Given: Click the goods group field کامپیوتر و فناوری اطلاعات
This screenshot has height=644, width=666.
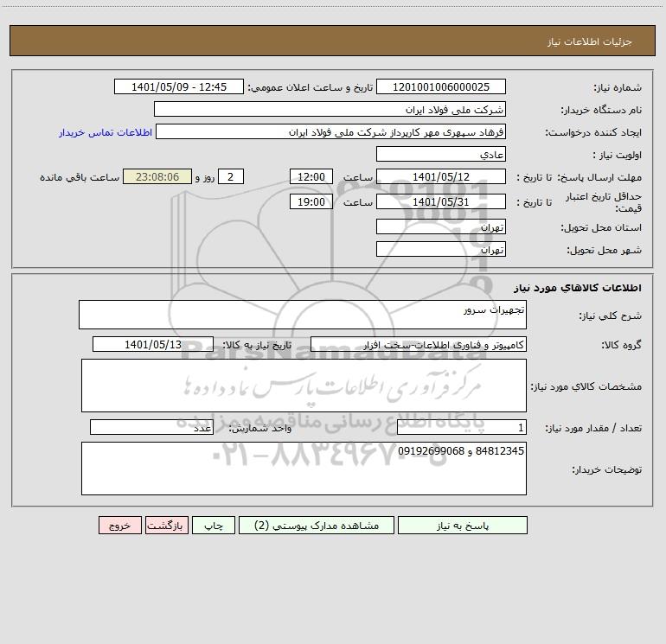Looking at the screenshot, I should [419, 344].
